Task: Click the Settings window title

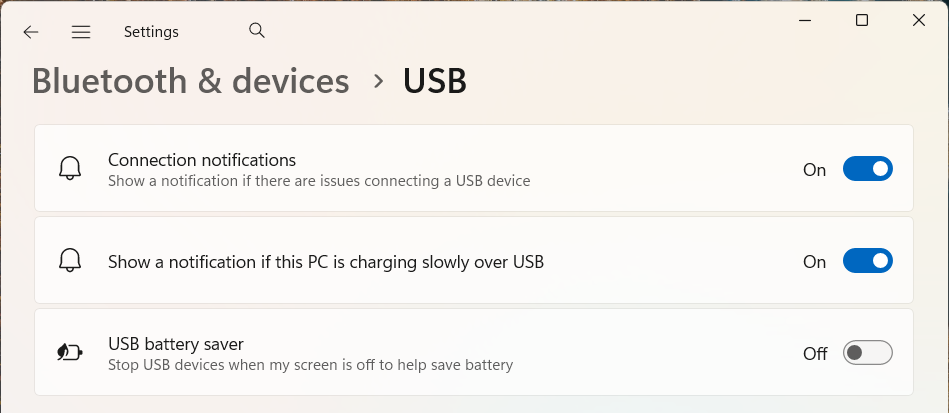Action: pos(151,32)
